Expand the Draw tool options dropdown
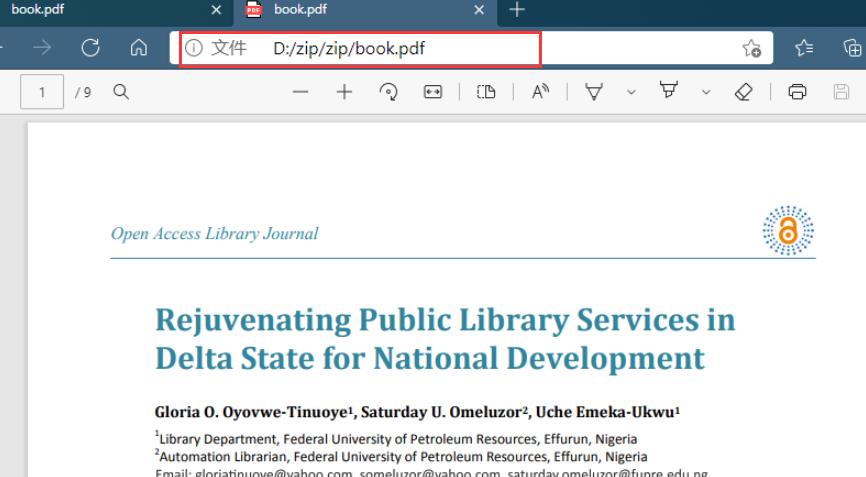The width and height of the screenshot is (866, 477). (631, 92)
